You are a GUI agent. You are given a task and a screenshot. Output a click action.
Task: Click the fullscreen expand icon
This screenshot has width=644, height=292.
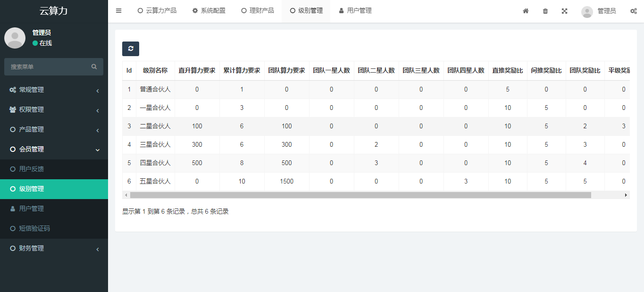[564, 11]
